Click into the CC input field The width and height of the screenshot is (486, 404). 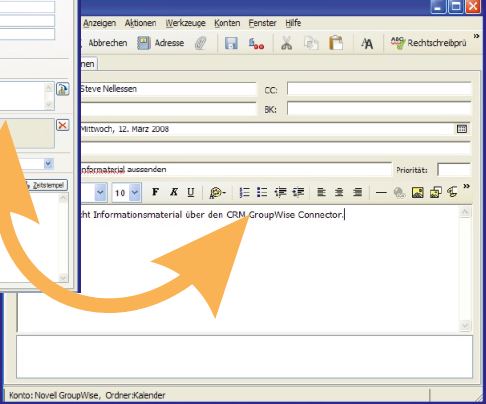pos(379,89)
